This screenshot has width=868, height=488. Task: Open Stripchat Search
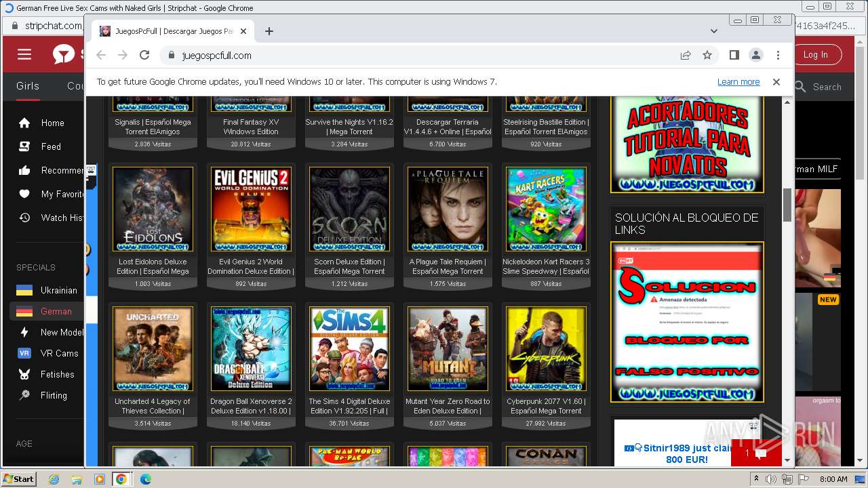tap(819, 87)
